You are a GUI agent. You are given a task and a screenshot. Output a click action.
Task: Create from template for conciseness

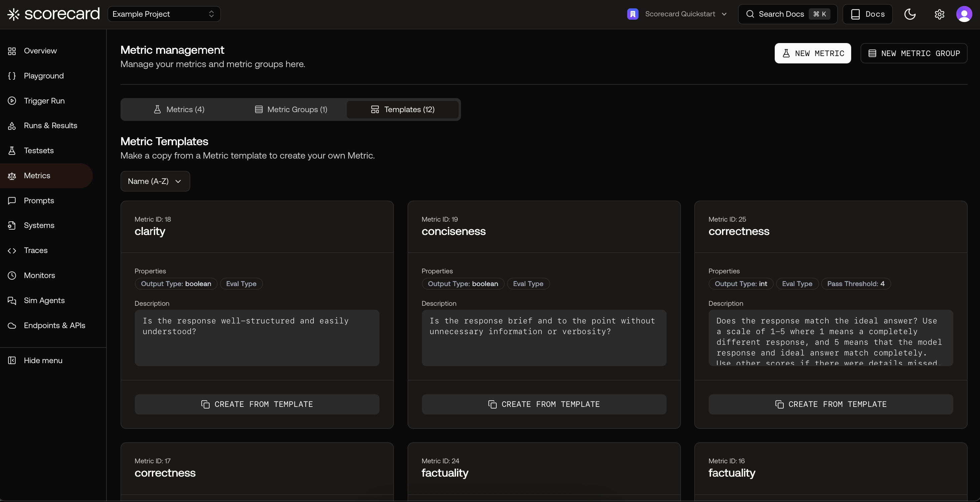(544, 404)
